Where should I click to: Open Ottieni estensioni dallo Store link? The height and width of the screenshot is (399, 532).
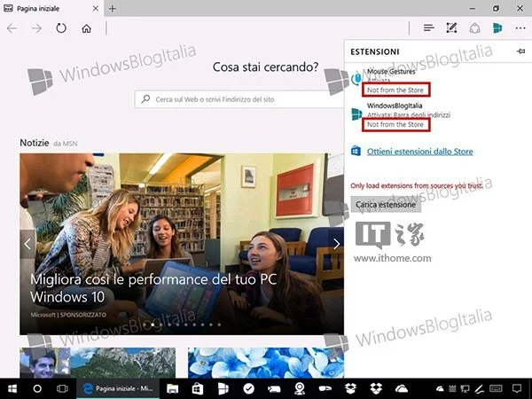click(419, 152)
